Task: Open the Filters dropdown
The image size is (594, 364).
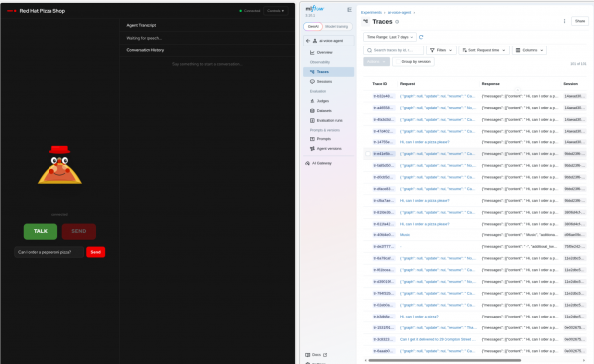Action: coord(441,50)
